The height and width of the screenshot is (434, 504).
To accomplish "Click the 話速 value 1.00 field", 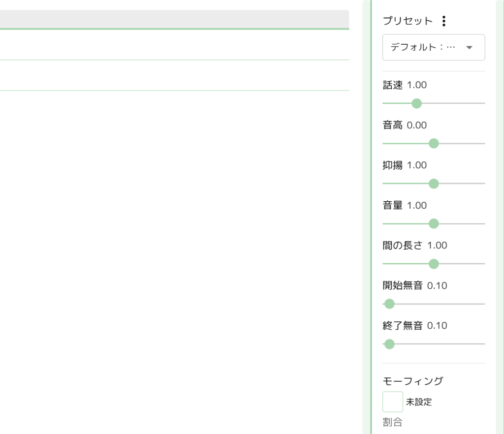I will 417,85.
